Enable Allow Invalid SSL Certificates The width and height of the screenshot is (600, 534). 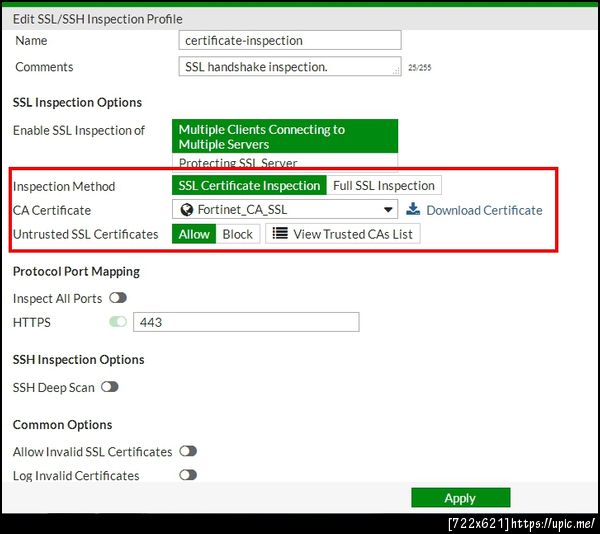click(x=188, y=451)
